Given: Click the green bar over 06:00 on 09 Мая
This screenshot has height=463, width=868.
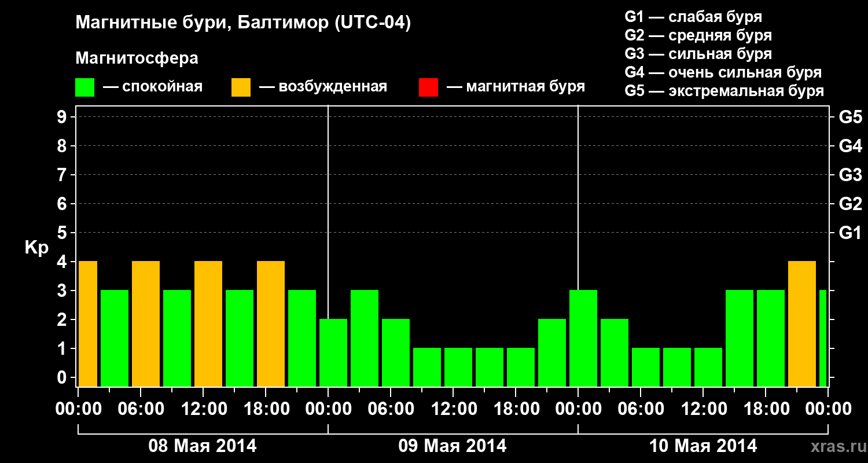Looking at the screenshot, I should (396, 353).
